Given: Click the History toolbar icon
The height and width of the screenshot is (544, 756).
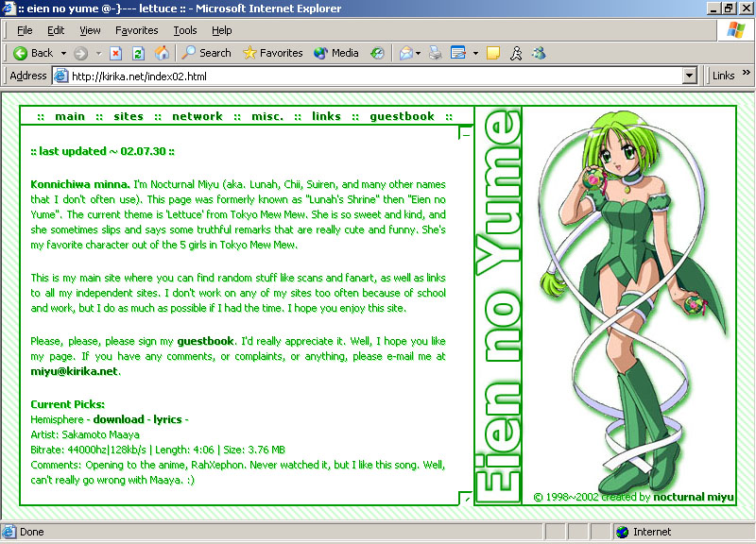Looking at the screenshot, I should coord(378,53).
